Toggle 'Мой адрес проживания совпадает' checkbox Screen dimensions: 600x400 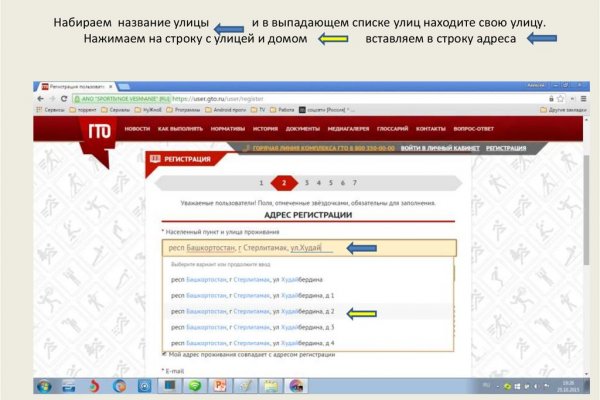(165, 354)
